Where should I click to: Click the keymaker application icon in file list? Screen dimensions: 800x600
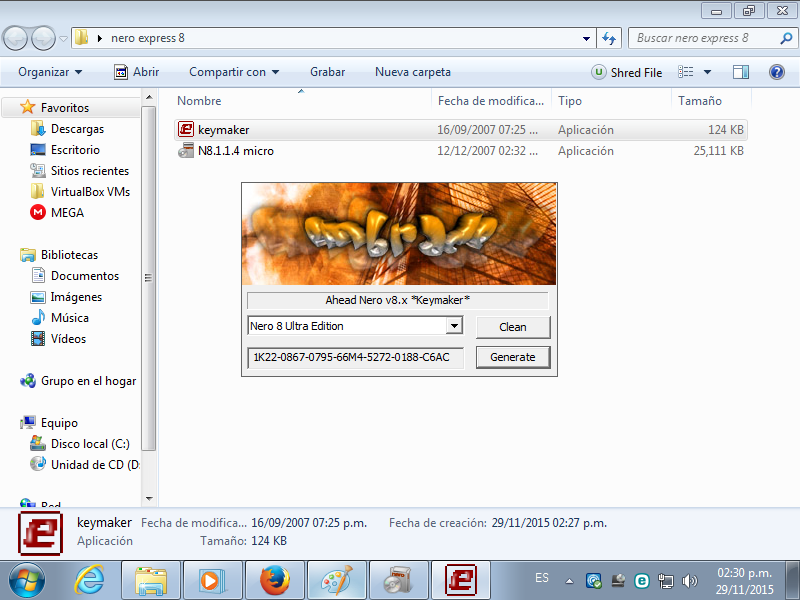click(x=186, y=130)
